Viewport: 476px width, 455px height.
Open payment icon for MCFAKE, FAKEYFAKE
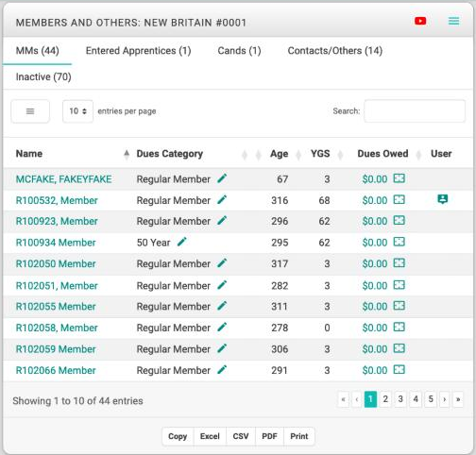pyautogui.click(x=399, y=178)
